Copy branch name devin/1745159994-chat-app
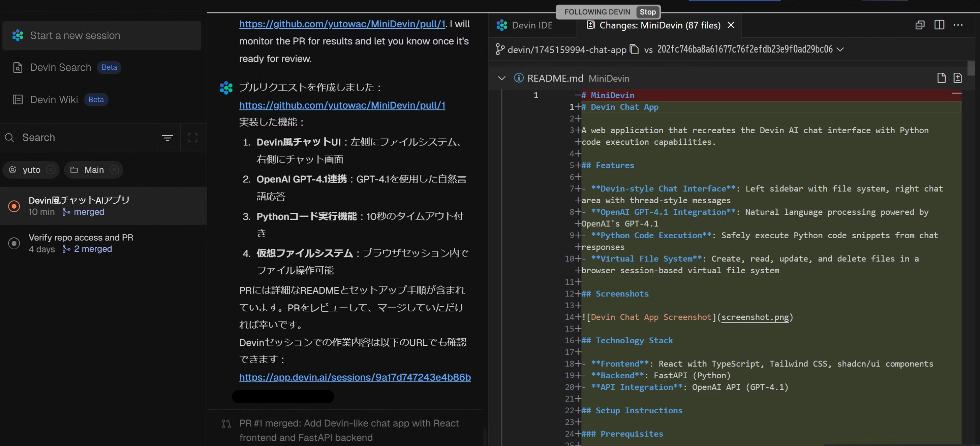980x446 pixels. tap(634, 49)
